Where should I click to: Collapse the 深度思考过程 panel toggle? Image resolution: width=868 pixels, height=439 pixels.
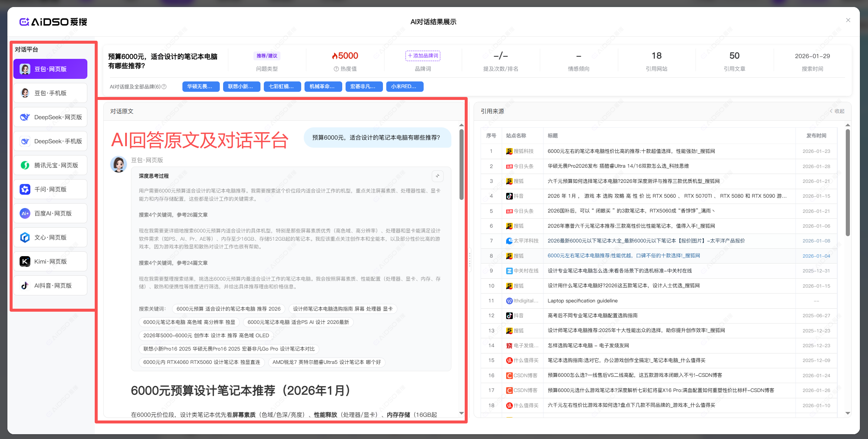pos(437,176)
